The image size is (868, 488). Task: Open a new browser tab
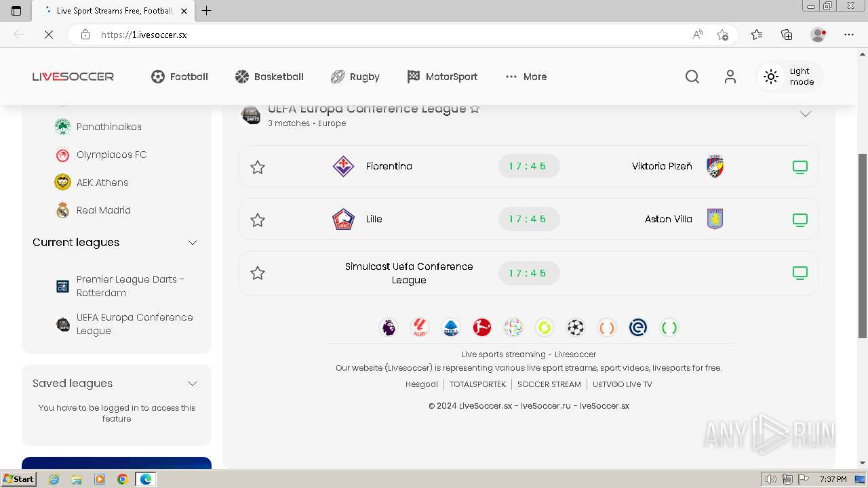pos(207,11)
